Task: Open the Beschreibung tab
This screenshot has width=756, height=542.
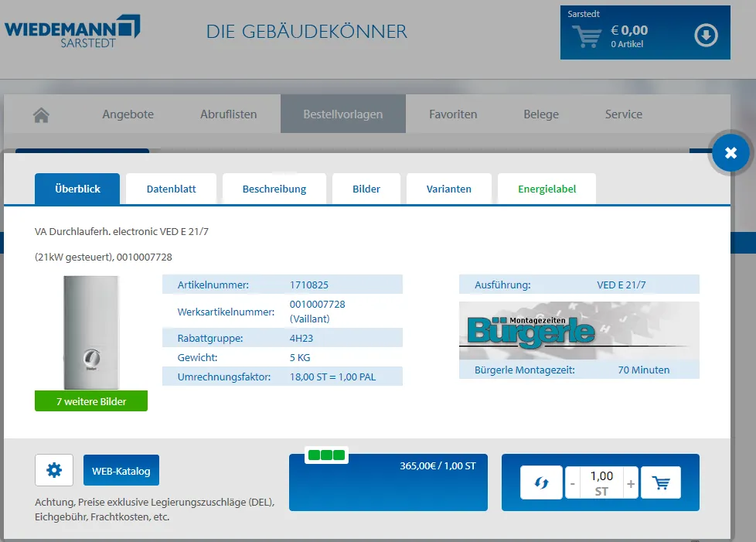Action: point(274,189)
